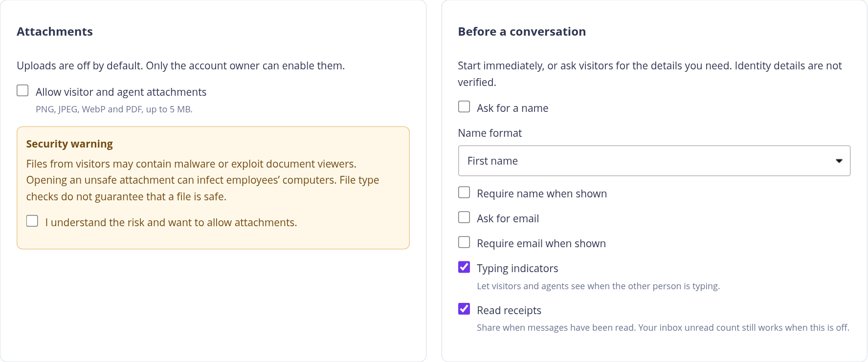Viewport: 868px width, 362px height.
Task: Open the Name format dropdown
Action: click(654, 161)
